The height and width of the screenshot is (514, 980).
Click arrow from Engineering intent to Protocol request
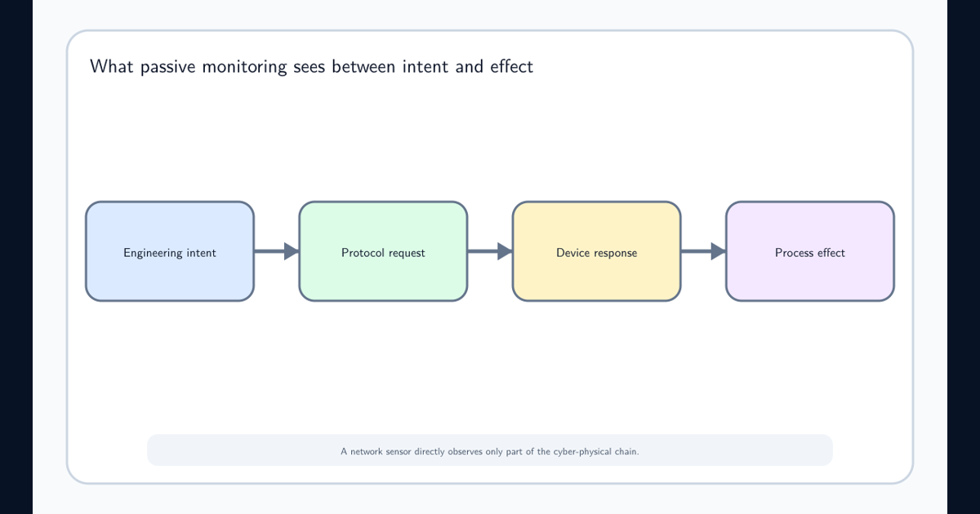click(x=277, y=251)
